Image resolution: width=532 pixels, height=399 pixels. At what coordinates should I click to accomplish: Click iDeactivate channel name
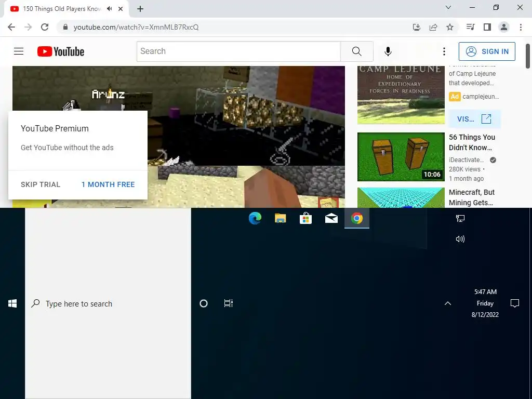click(x=466, y=160)
